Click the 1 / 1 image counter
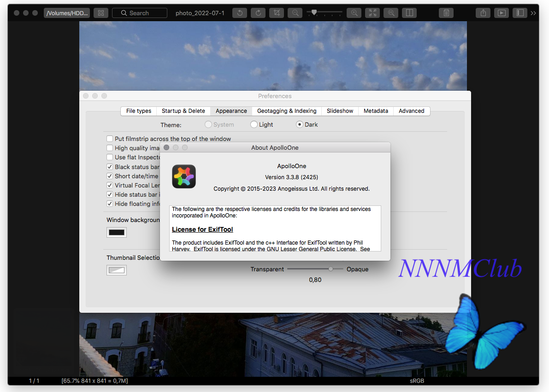549x392 pixels. [x=34, y=381]
